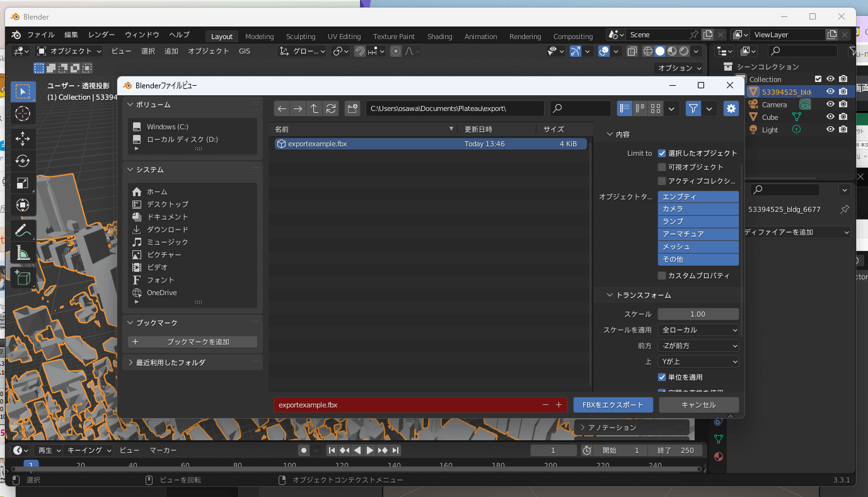Click FBXをエクスポート button

pos(613,405)
